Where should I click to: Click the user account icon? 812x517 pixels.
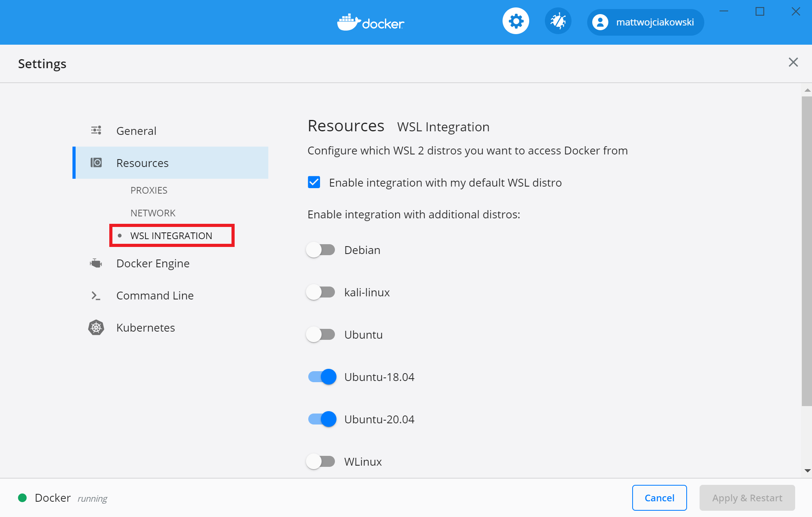[600, 22]
